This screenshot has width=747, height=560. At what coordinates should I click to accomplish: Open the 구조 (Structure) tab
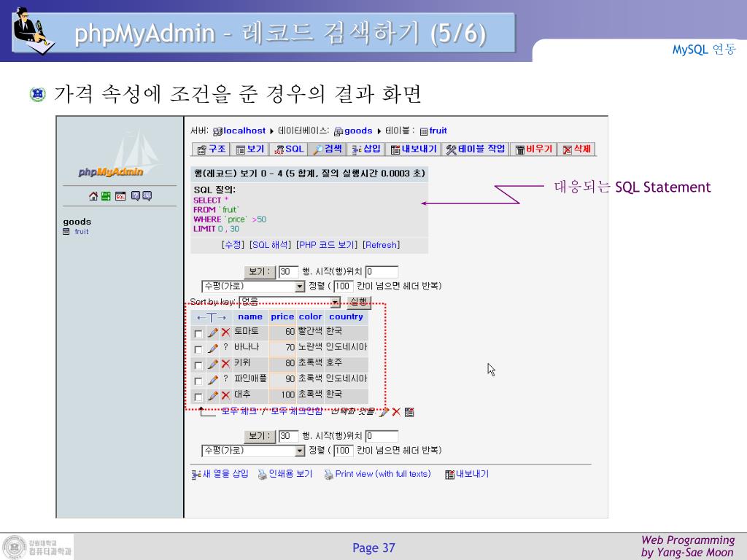211,149
